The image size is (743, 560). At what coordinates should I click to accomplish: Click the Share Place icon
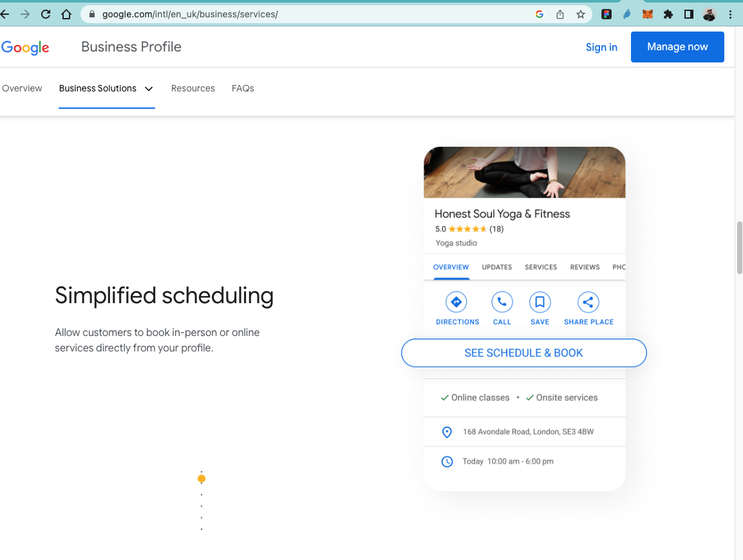click(588, 302)
